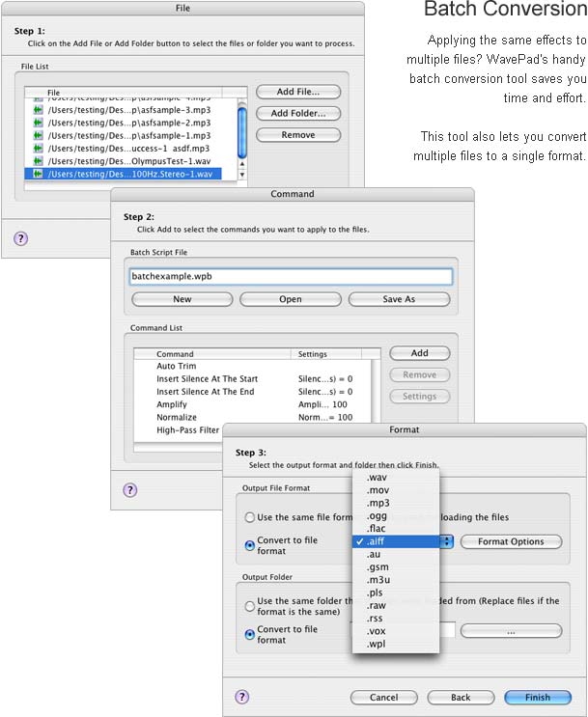The height and width of the screenshot is (717, 588).
Task: Choose .pls from the format list
Action: [396, 593]
